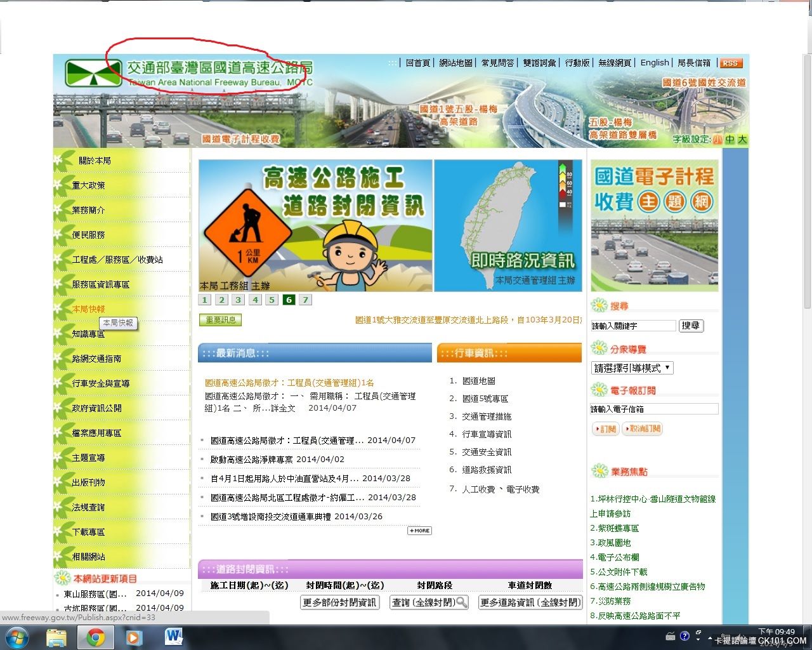The image size is (812, 650).
Task: Click 更多部份封閉資訊 button
Action: pyautogui.click(x=339, y=602)
